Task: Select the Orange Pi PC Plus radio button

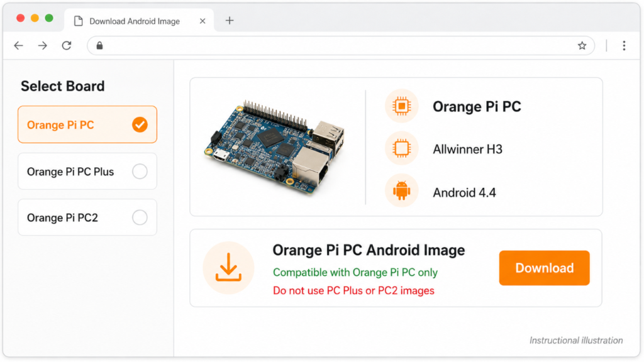Action: tap(140, 171)
